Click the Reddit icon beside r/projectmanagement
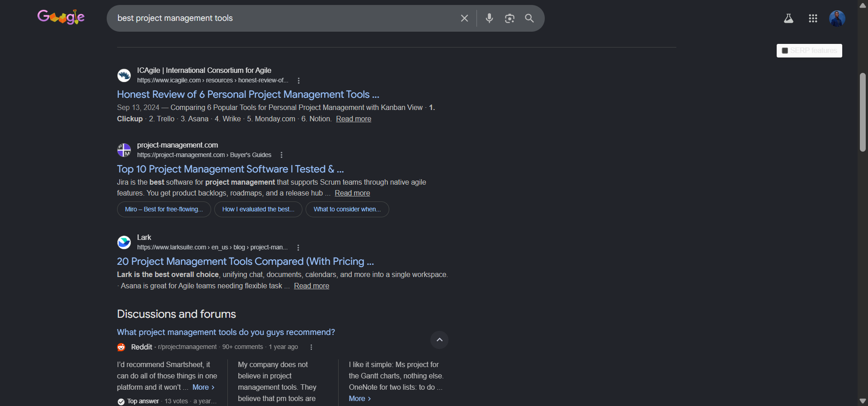 [x=121, y=347]
